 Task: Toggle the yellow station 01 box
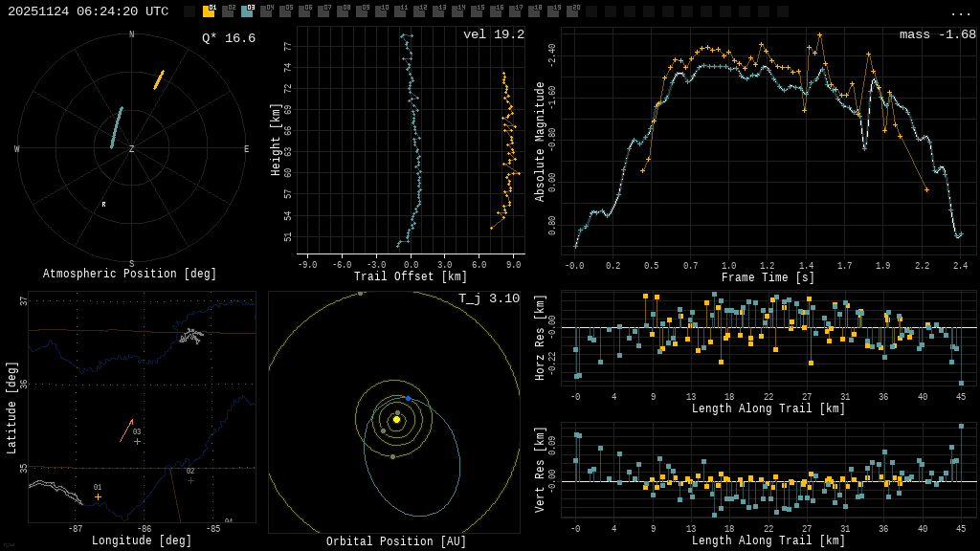click(209, 11)
